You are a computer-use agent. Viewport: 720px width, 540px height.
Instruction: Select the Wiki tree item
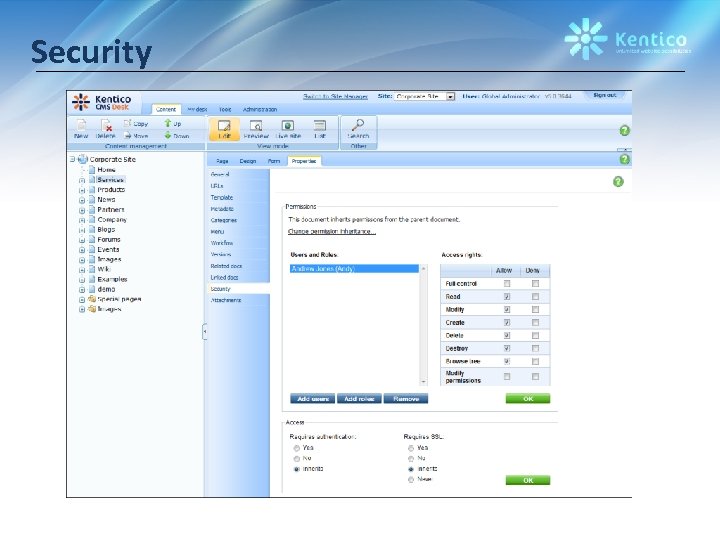pyautogui.click(x=104, y=269)
